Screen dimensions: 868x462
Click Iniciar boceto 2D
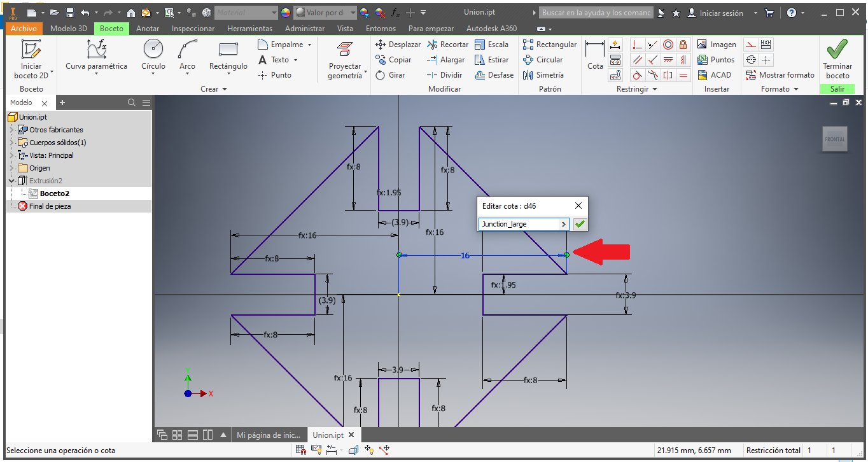pyautogui.click(x=31, y=59)
